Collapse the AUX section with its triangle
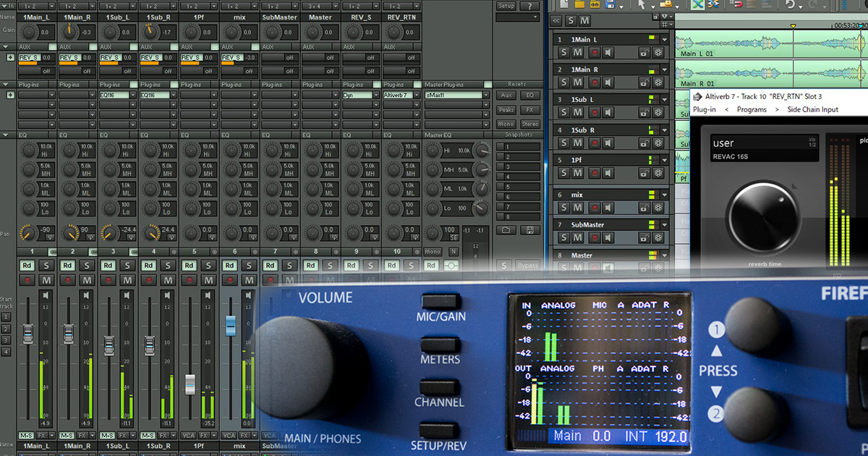868x456 pixels. [7, 47]
